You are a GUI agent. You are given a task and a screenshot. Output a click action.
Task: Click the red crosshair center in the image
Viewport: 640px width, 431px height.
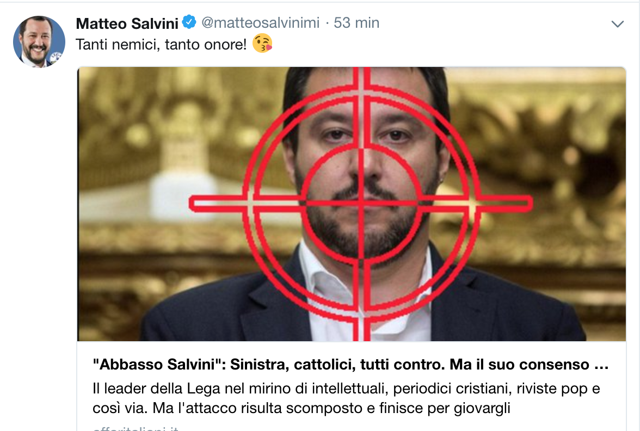(361, 203)
